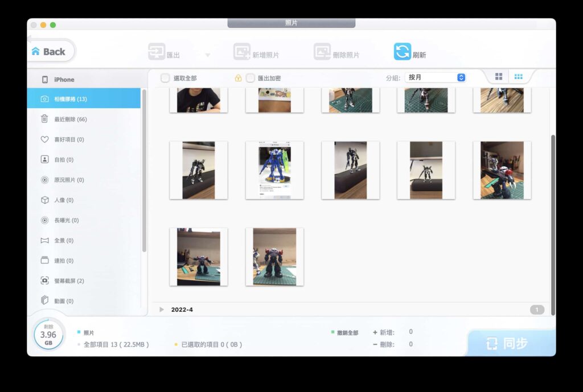
Task: Click the 刪除照片 delete photo icon
Action: click(322, 52)
